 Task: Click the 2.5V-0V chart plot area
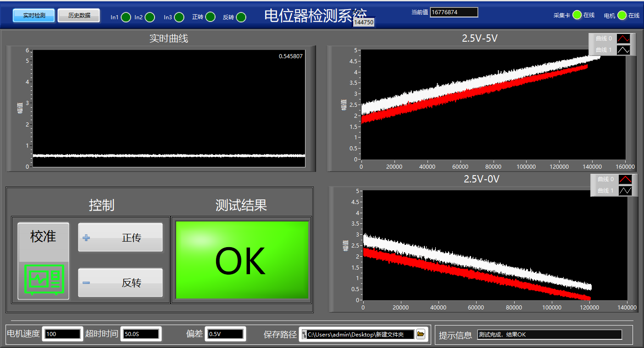[495, 245]
